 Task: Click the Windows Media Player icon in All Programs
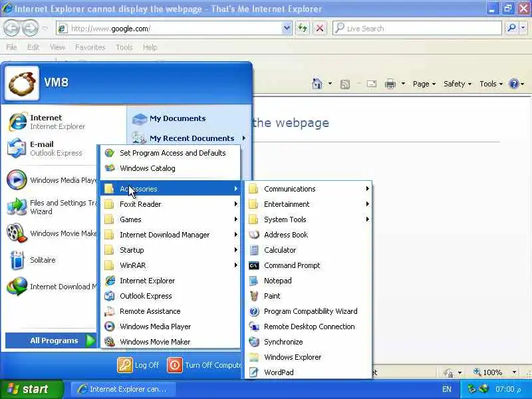click(x=109, y=327)
